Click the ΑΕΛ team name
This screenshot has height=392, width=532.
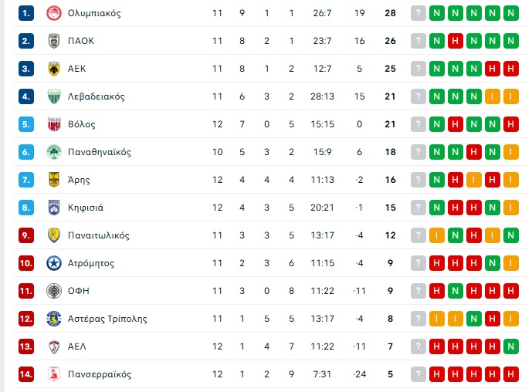coord(77,346)
